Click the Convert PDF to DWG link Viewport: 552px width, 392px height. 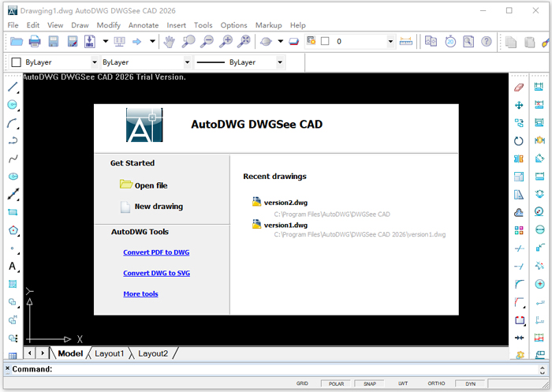click(156, 252)
